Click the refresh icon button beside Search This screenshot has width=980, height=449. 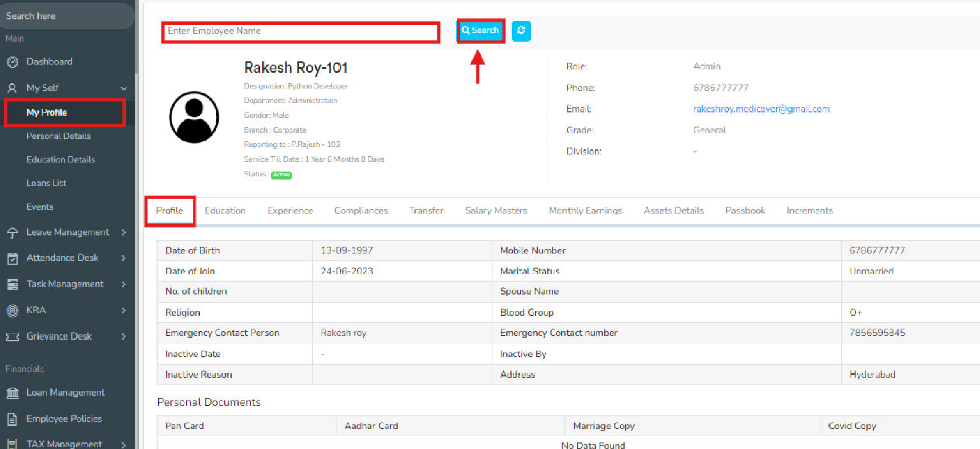[521, 31]
